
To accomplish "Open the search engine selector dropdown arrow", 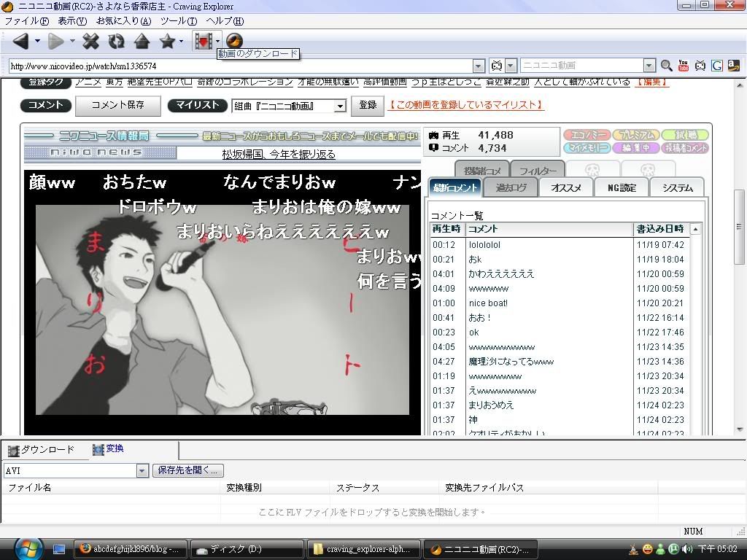I will tap(511, 66).
